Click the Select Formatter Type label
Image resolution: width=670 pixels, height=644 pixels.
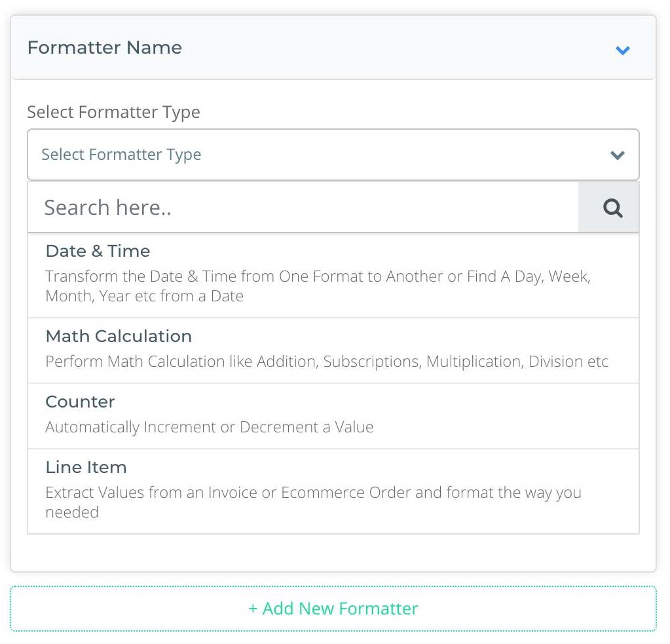114,113
